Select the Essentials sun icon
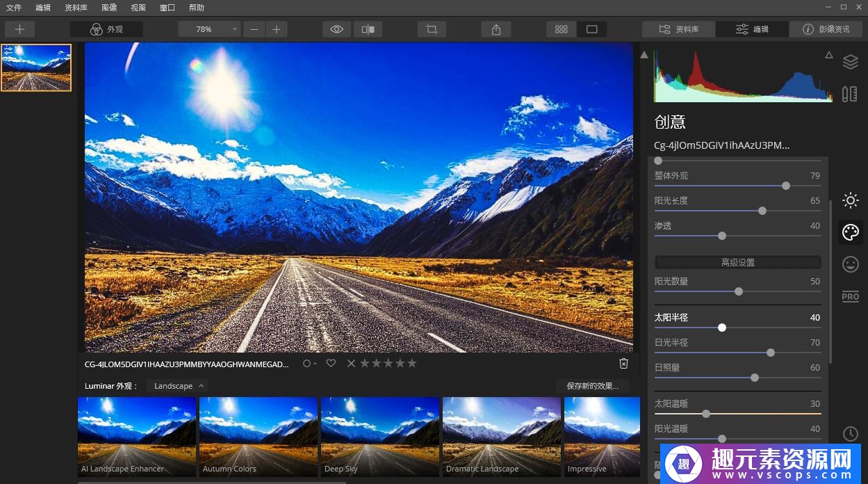Viewport: 868px width, 484px height. coord(850,201)
